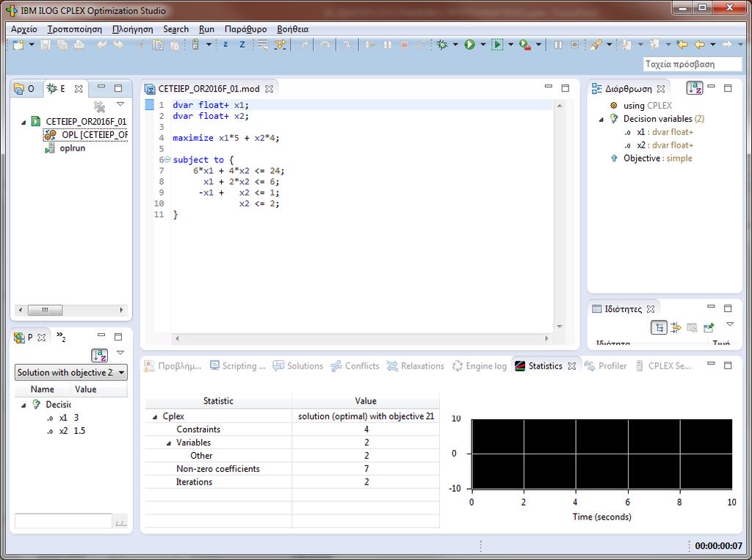The width and height of the screenshot is (752, 560).
Task: Open the Run menu
Action: point(206,29)
